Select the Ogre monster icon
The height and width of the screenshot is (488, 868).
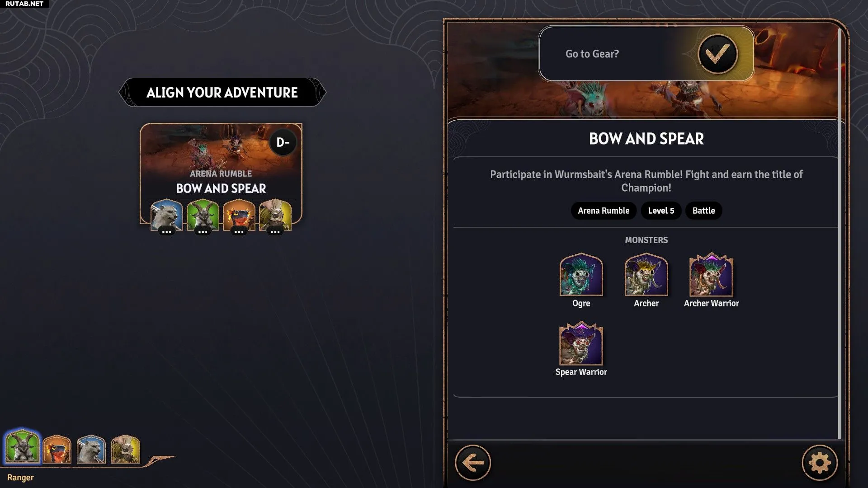tap(581, 274)
